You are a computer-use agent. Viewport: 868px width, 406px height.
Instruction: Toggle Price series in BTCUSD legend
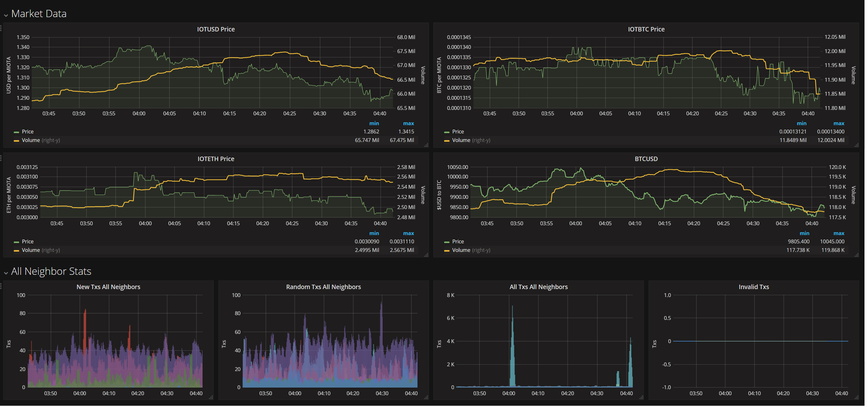point(457,241)
